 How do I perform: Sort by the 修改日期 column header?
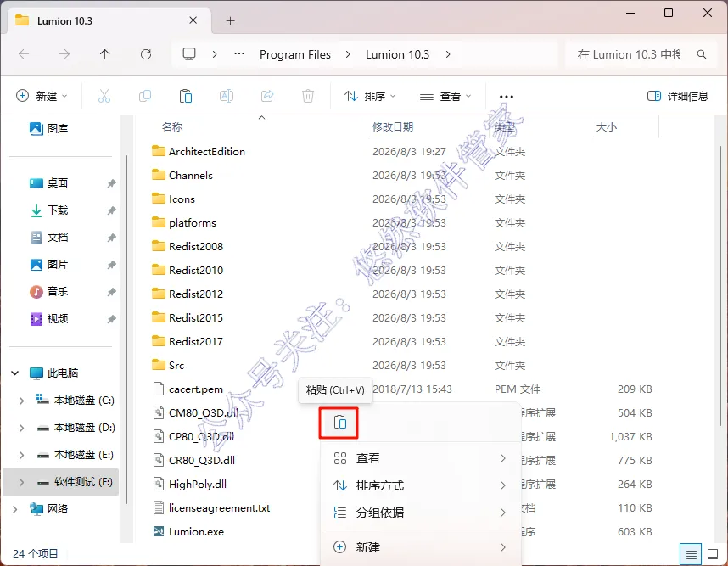point(393,126)
